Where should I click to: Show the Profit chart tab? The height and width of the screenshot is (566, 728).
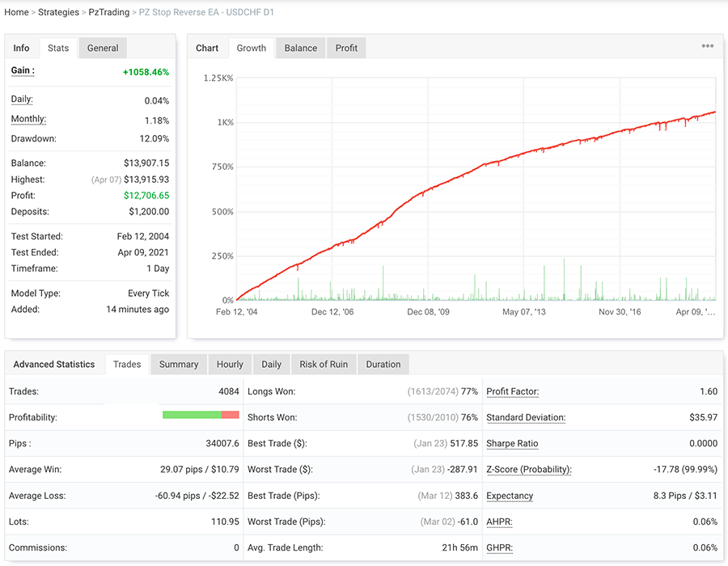tap(346, 48)
